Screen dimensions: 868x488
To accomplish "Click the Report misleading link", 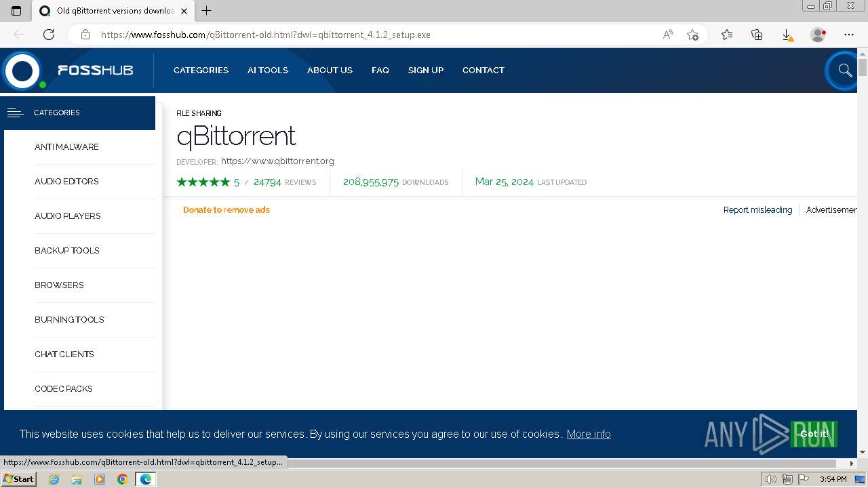I will [x=757, y=210].
